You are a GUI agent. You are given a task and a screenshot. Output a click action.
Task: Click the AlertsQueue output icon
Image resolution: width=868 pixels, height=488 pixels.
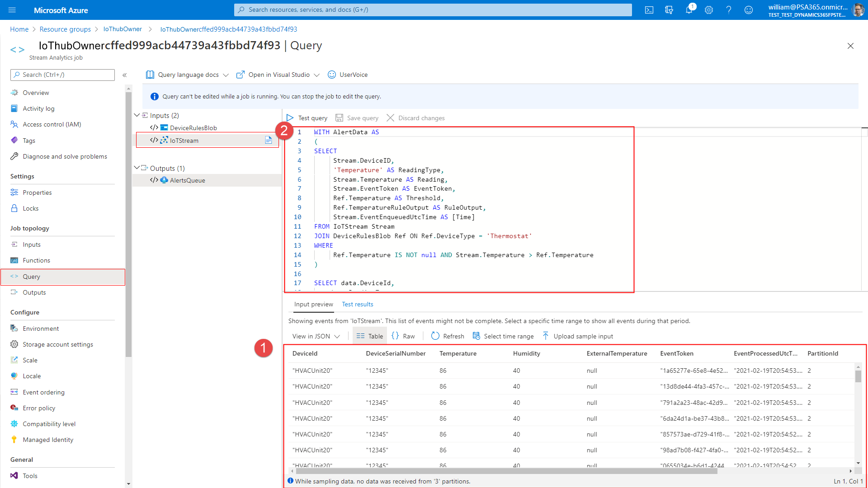click(x=165, y=180)
